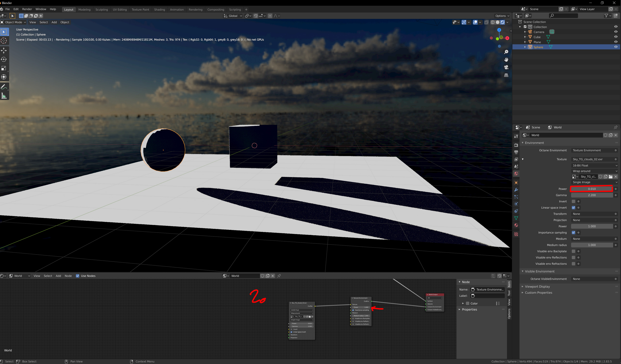Hide the Cube in outliner
This screenshot has width=621, height=364.
616,37
